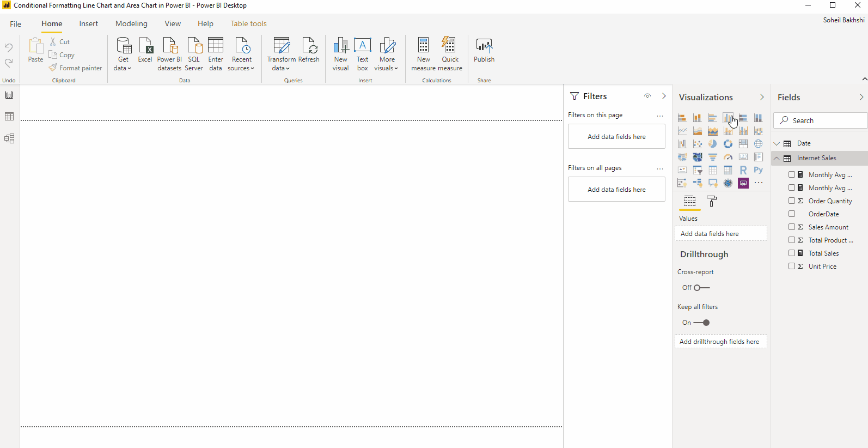This screenshot has height=448, width=868.
Task: Select the slicer visual
Action: (x=697, y=170)
